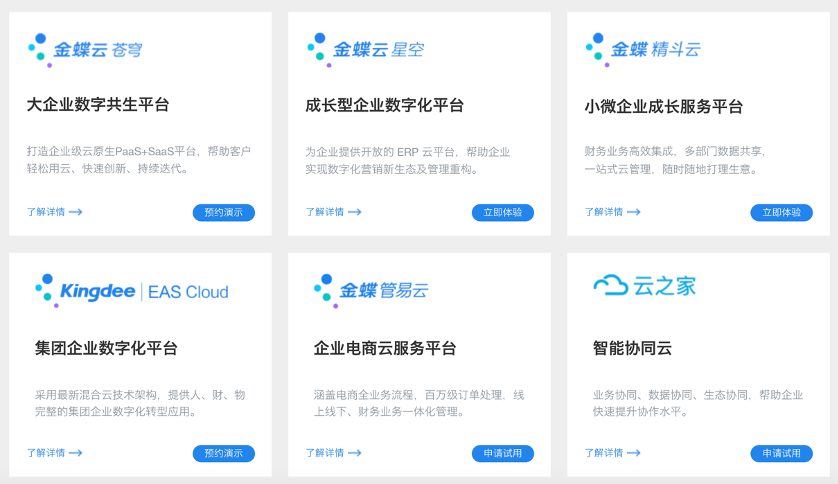Click 立即体验 button for 金蝶精斗云

pos(782,213)
